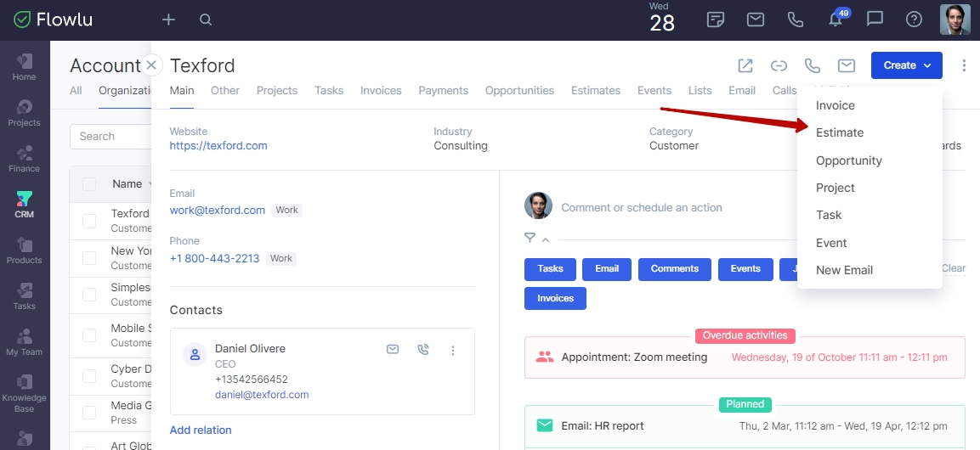Open Finance module in sidebar
This screenshot has width=980, height=450.
point(25,159)
